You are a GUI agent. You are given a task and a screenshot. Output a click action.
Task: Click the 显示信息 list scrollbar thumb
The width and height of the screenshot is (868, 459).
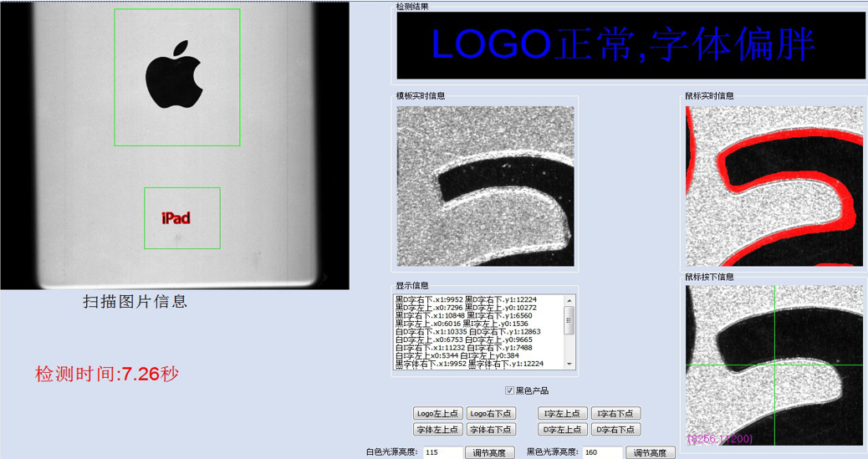[569, 320]
